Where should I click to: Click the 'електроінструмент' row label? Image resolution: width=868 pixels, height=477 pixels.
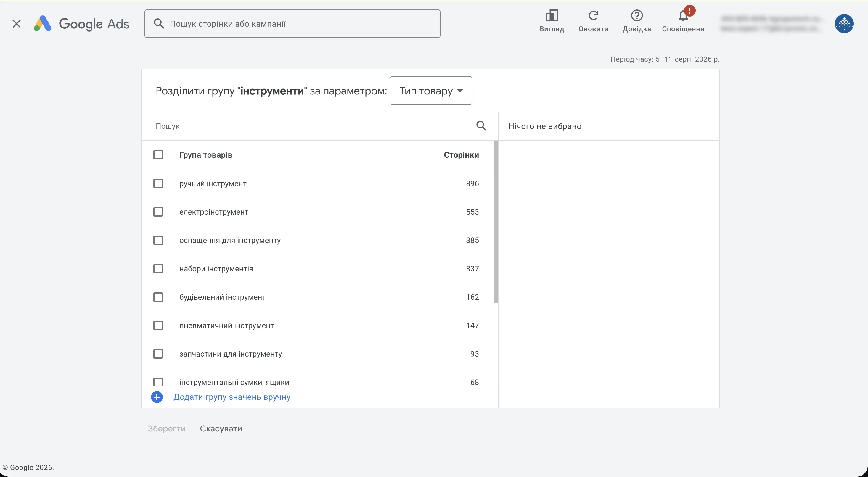click(214, 212)
